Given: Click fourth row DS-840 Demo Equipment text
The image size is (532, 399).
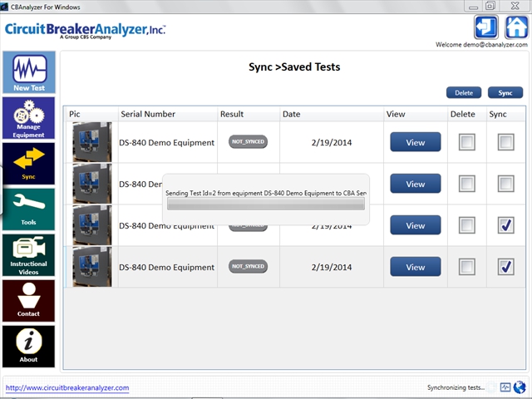Looking at the screenshot, I should [x=166, y=268].
